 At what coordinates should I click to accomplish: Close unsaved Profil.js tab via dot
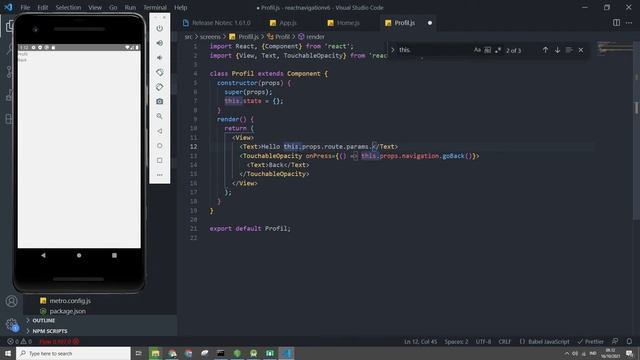point(430,23)
